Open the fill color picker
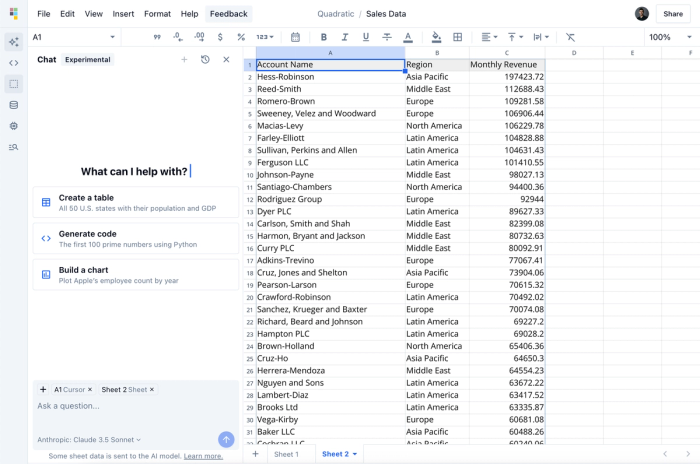 tap(436, 37)
